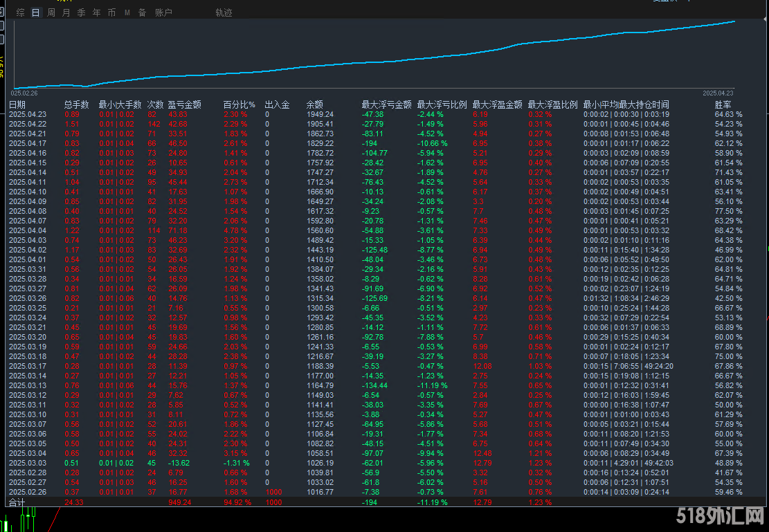Click the 盈亏金额 column header

(184, 104)
